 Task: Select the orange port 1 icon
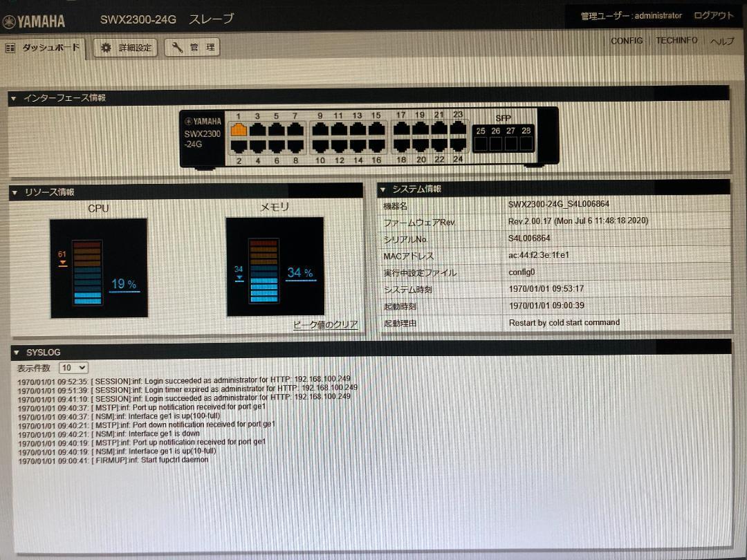(x=239, y=129)
